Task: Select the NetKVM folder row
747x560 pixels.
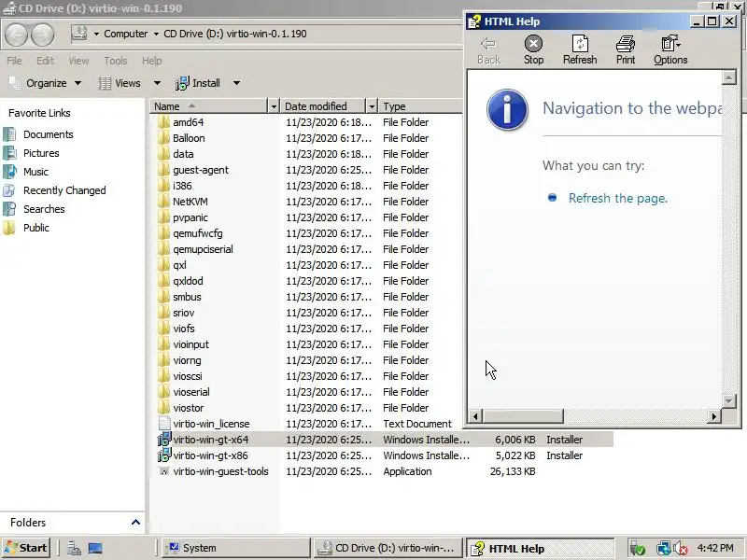Action: [310, 202]
